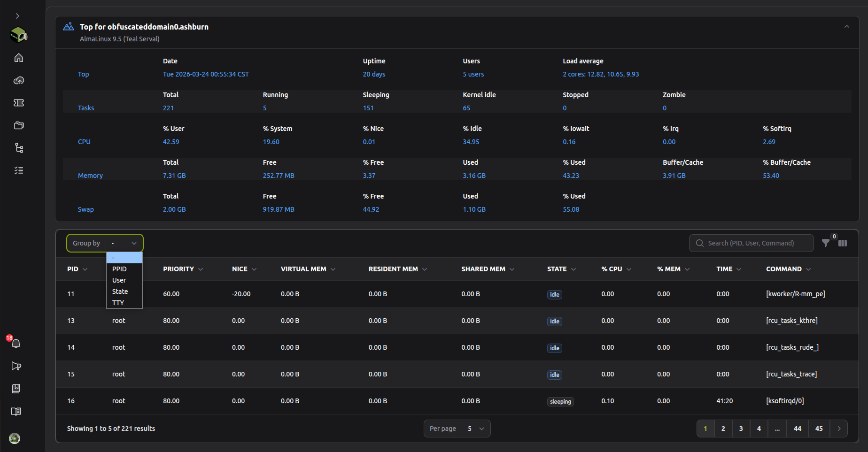This screenshot has width=868, height=452.
Task: Click the table filter funnel icon
Action: tap(825, 243)
